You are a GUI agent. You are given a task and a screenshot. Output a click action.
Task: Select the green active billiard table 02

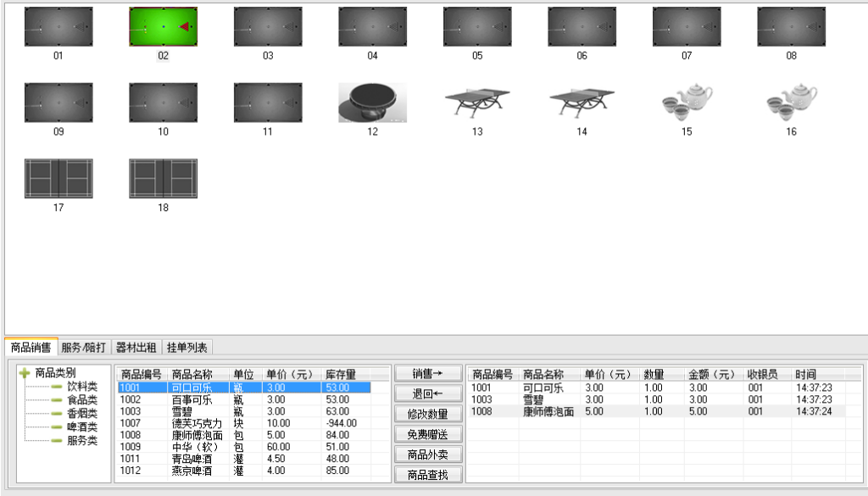pyautogui.click(x=163, y=27)
